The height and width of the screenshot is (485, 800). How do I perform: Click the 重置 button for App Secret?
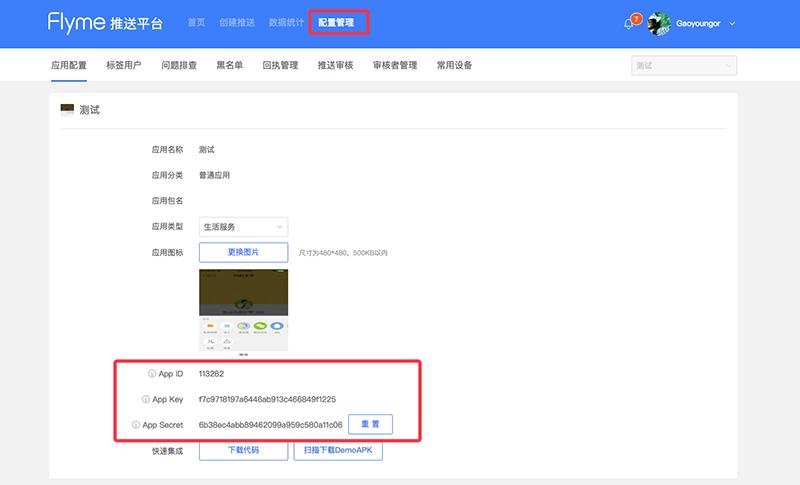370,425
